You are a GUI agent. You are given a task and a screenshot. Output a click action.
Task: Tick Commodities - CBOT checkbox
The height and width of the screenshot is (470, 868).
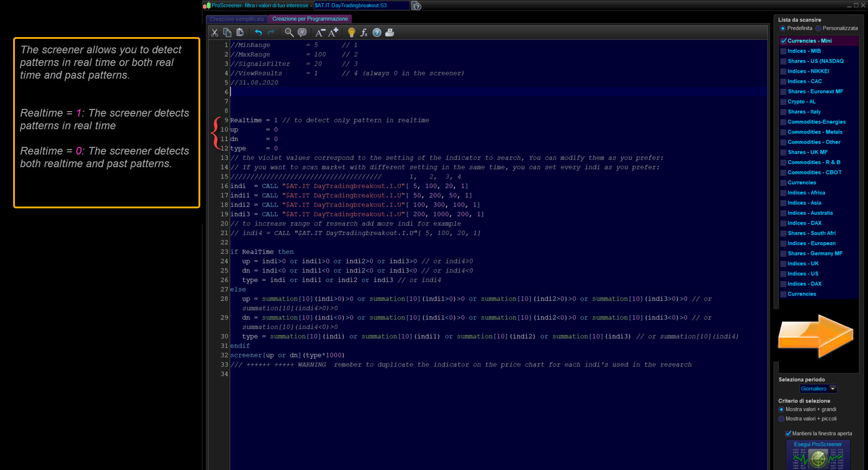pos(783,173)
